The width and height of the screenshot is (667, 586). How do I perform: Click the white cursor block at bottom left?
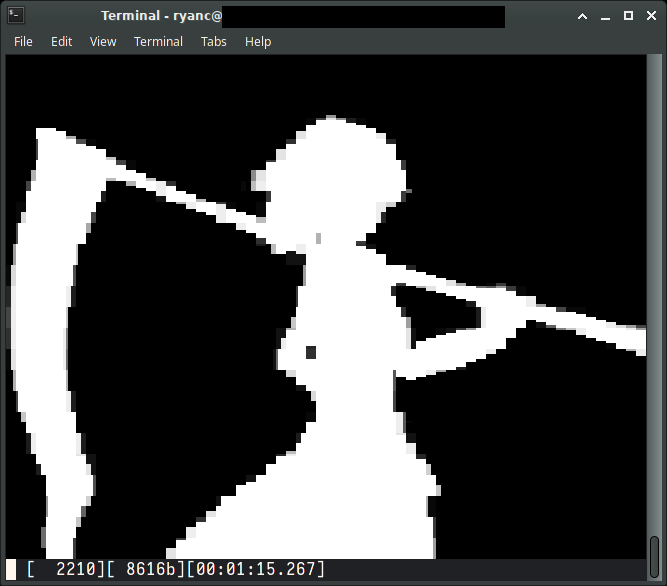(11, 569)
